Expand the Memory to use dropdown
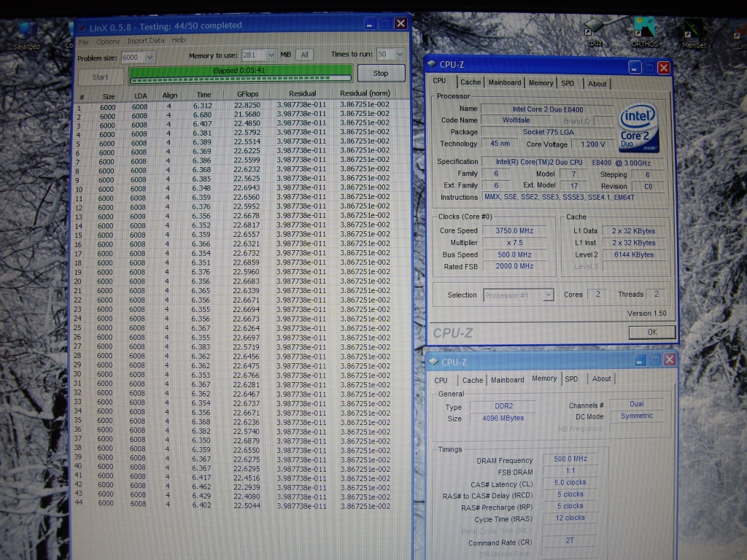This screenshot has width=747, height=560. 271,55
